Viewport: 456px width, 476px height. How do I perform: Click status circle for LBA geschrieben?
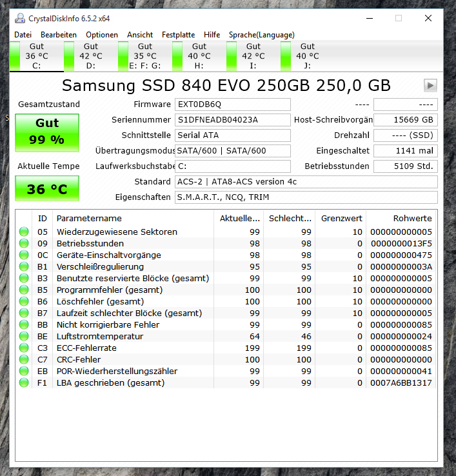point(24,383)
